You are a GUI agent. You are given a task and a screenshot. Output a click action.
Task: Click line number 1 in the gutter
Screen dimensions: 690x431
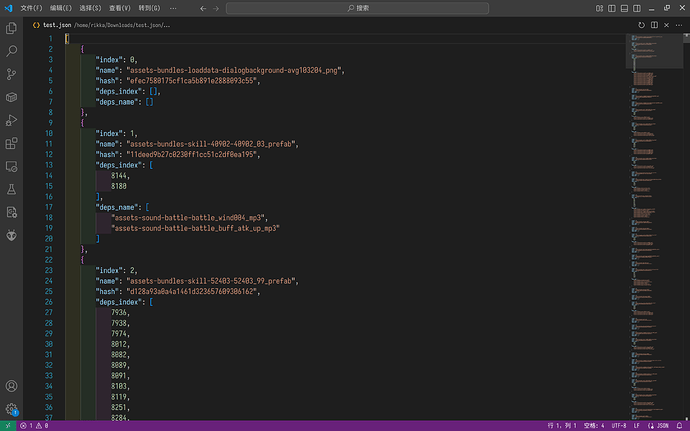pos(50,39)
